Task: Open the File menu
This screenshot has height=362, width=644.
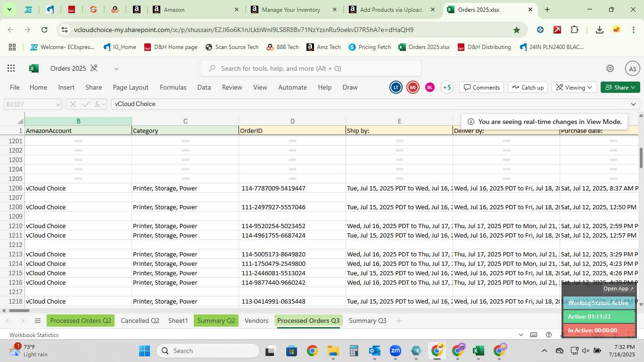Action: point(15,87)
